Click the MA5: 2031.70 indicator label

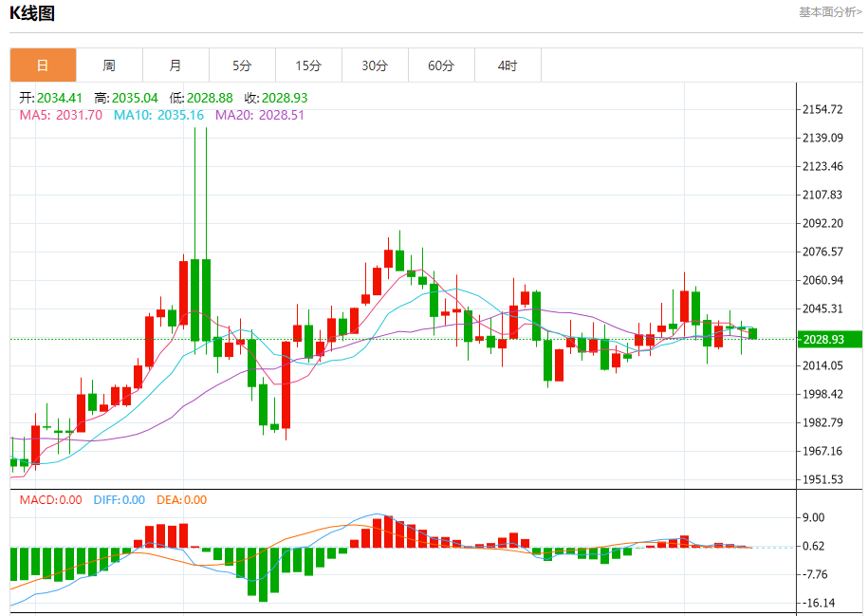(x=61, y=115)
